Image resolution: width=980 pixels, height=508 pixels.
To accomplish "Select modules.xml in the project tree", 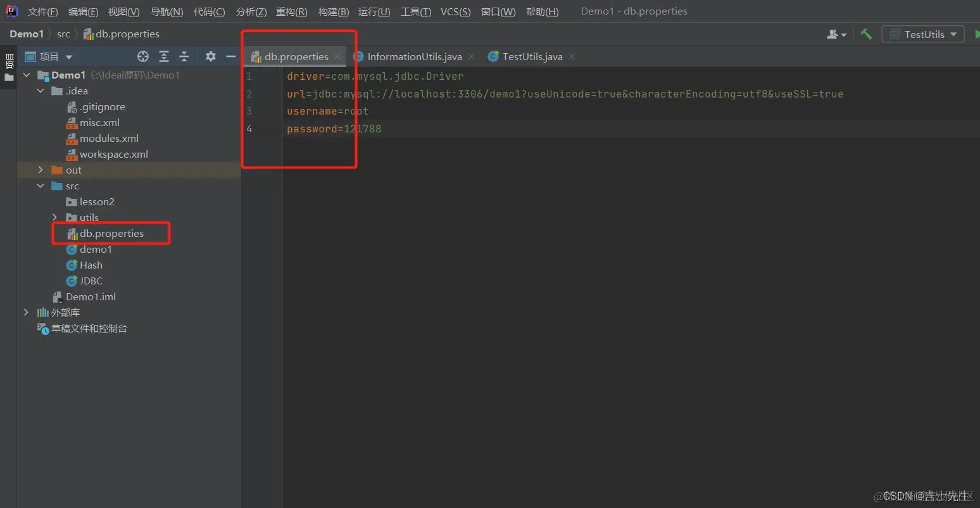I will pos(103,138).
